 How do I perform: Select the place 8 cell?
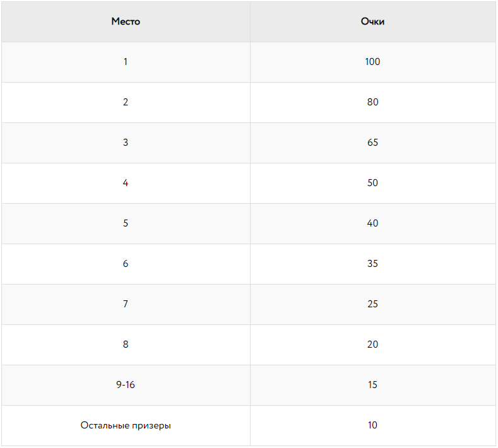(126, 345)
